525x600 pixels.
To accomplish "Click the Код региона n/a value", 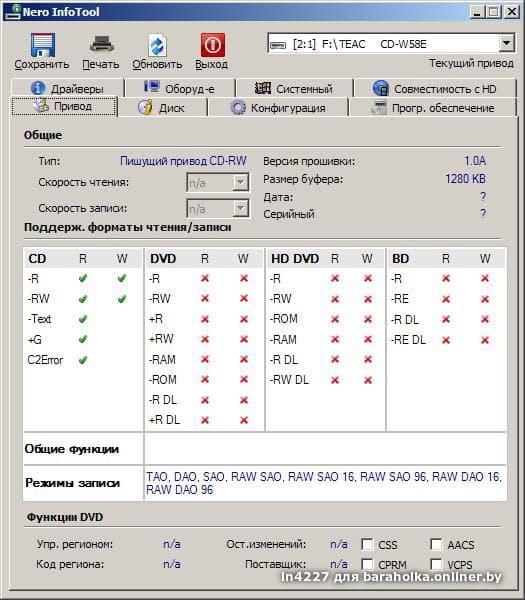I will pyautogui.click(x=172, y=564).
